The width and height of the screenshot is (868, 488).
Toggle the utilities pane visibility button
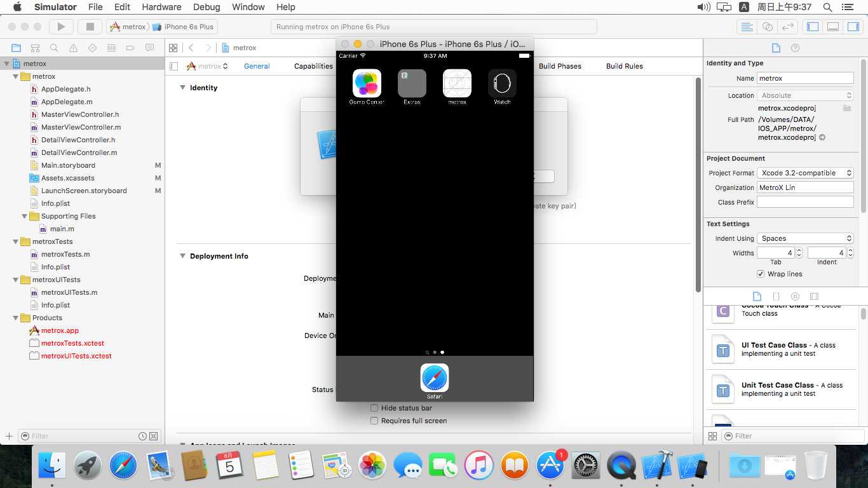pyautogui.click(x=853, y=27)
